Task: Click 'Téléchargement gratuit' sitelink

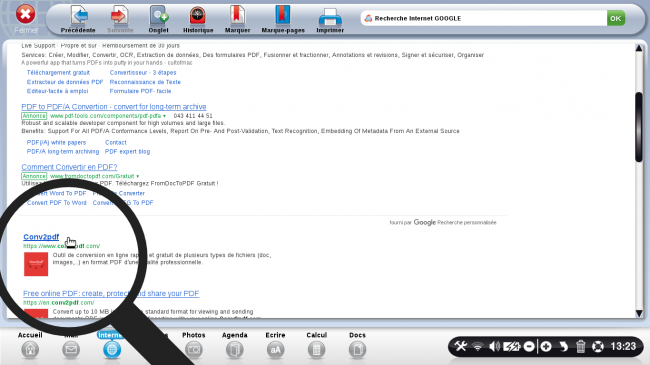Action: tap(58, 73)
